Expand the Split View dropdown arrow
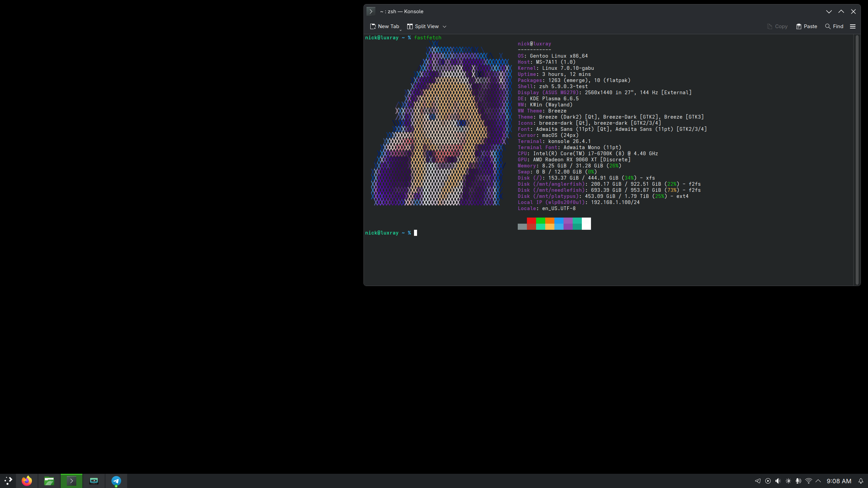 (x=445, y=26)
